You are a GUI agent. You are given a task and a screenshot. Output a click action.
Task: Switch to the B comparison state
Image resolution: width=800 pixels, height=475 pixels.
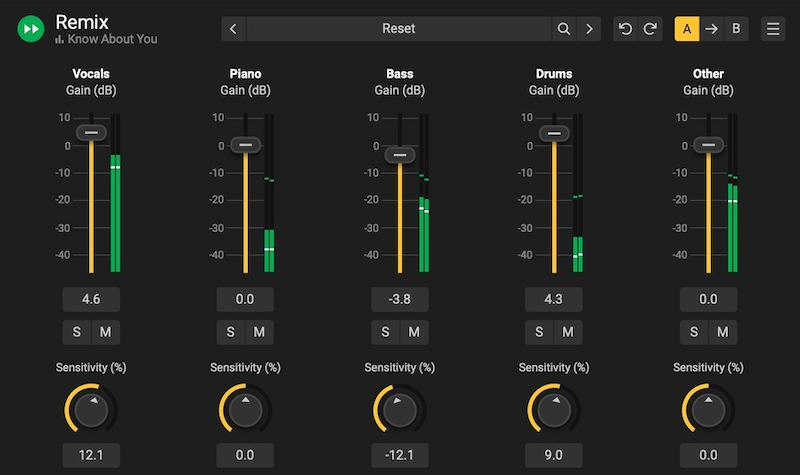click(736, 29)
